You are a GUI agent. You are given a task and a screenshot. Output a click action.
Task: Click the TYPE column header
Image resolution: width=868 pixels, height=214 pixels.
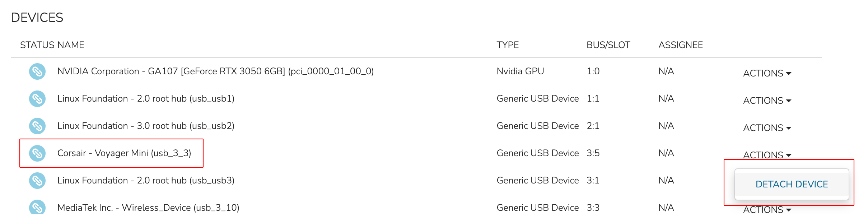click(508, 45)
